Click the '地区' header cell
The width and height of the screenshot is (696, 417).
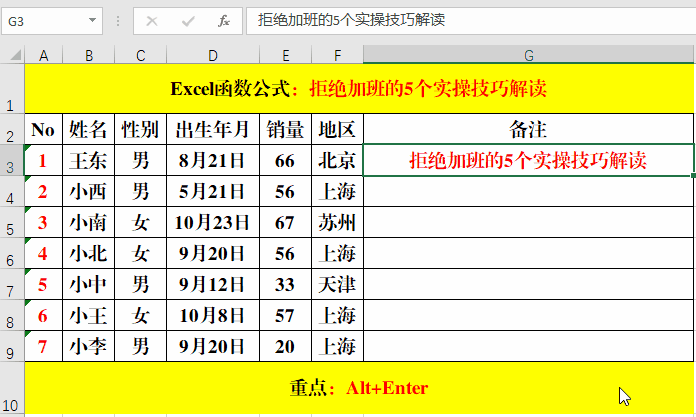[337, 129]
